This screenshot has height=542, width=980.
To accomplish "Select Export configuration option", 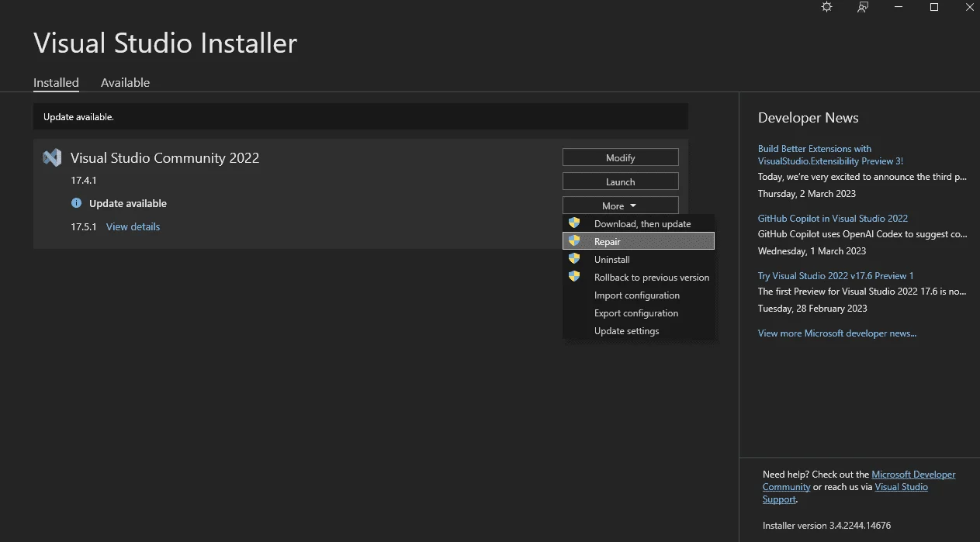I will point(639,312).
